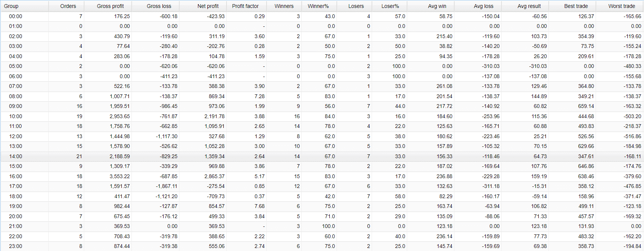Click worst trade -194.84 in 23:00 row
This screenshot has width=644, height=251.
pyautogui.click(x=633, y=246)
